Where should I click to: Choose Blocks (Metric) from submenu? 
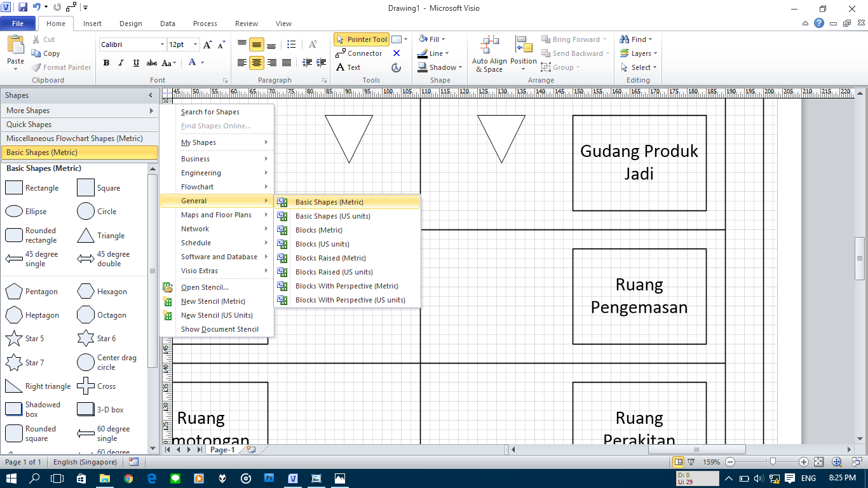point(347,230)
